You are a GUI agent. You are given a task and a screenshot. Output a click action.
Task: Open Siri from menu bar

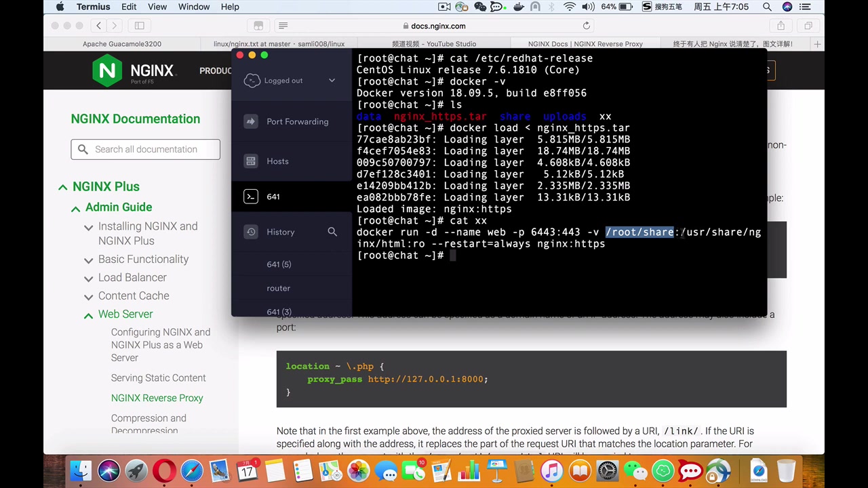787,7
